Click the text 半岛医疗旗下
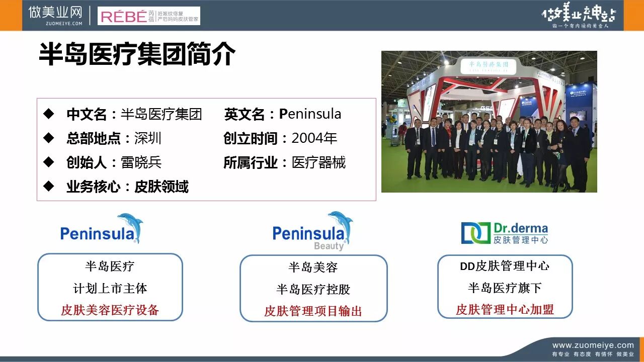Image resolution: width=644 pixels, height=362 pixels. click(x=505, y=288)
